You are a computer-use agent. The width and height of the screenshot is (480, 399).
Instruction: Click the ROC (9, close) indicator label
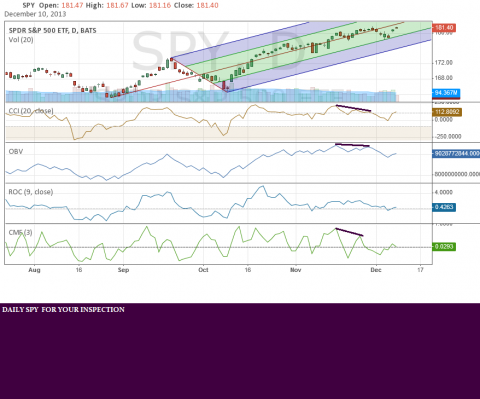coord(31,192)
